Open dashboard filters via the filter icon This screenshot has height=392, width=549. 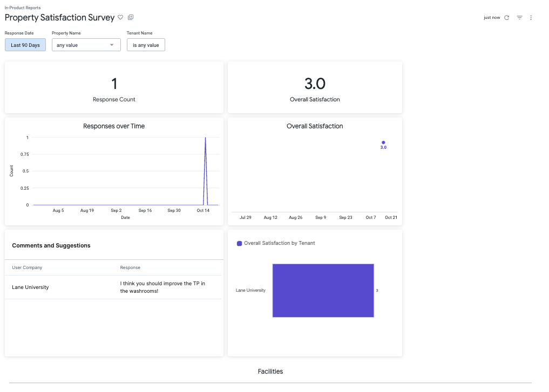(x=519, y=17)
